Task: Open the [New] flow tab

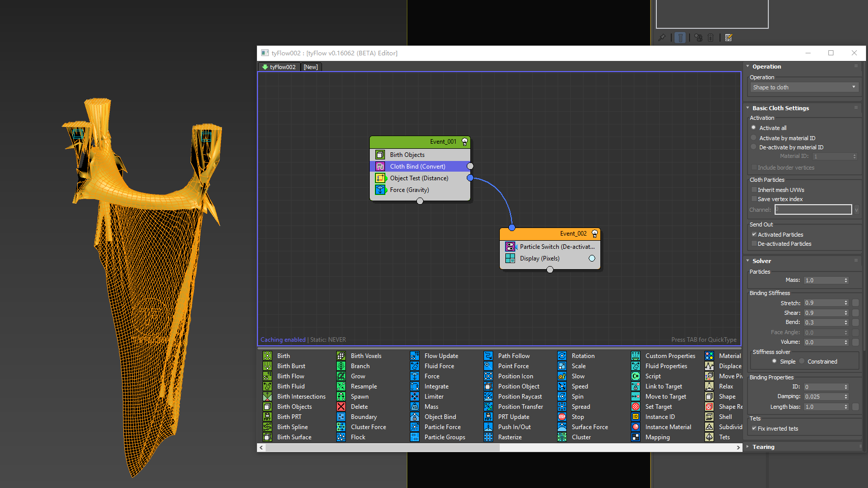Action: [311, 67]
